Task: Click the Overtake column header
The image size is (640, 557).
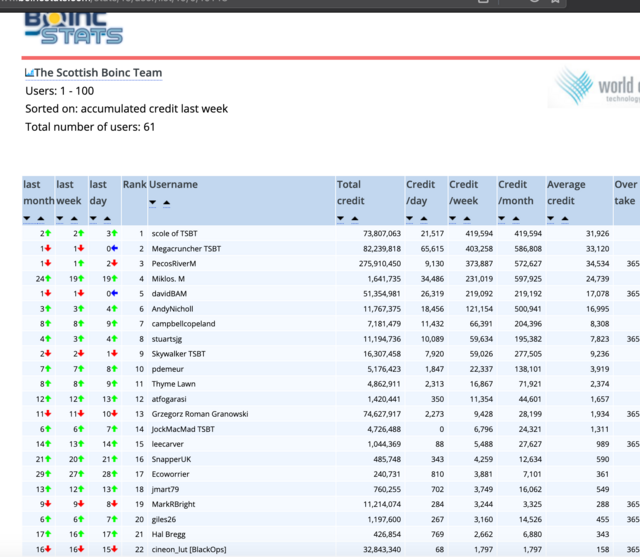Action: coord(625,193)
